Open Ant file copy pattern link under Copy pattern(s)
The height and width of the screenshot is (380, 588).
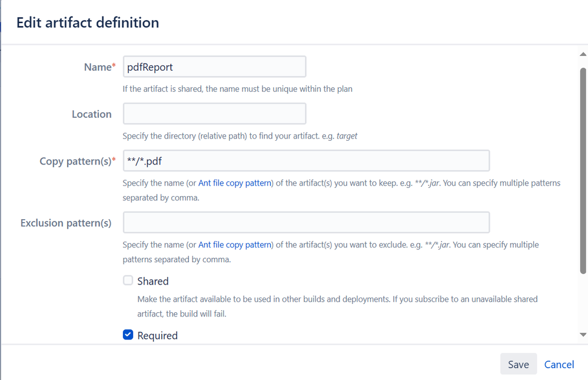click(x=235, y=183)
